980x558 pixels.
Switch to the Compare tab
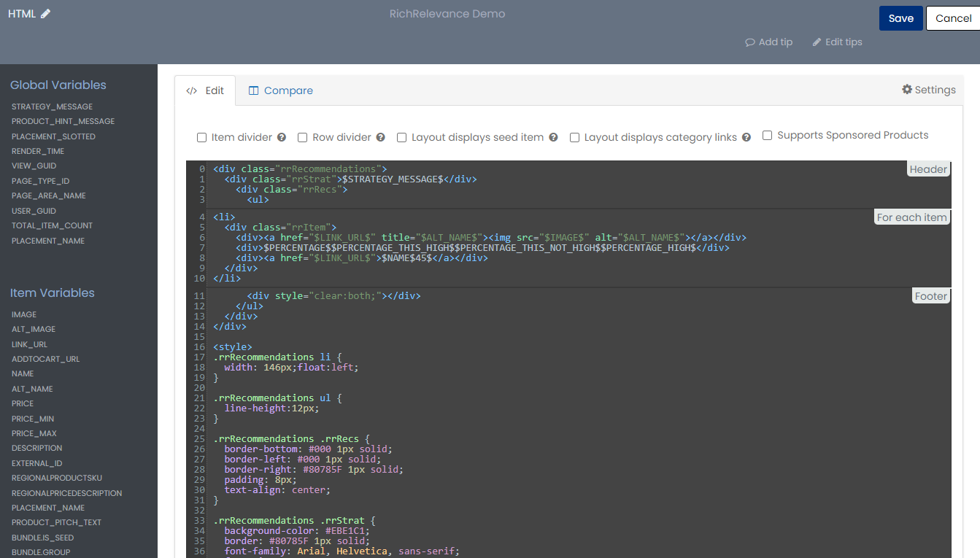tap(281, 90)
